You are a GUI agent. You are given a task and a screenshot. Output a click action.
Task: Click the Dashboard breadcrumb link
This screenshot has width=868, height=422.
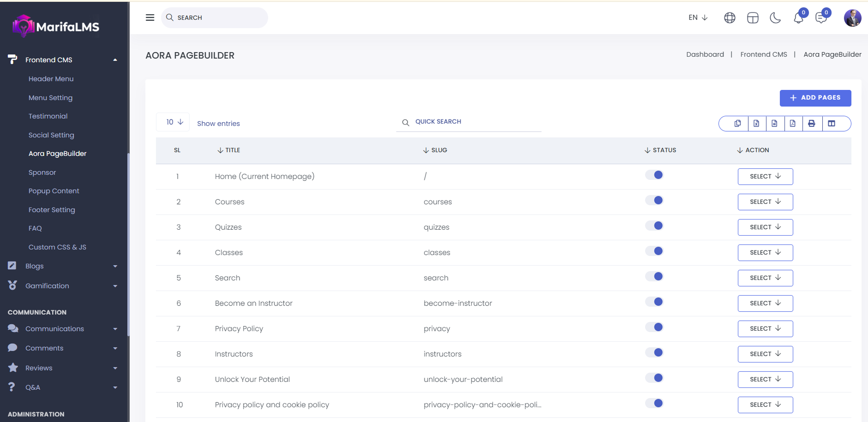(x=705, y=54)
